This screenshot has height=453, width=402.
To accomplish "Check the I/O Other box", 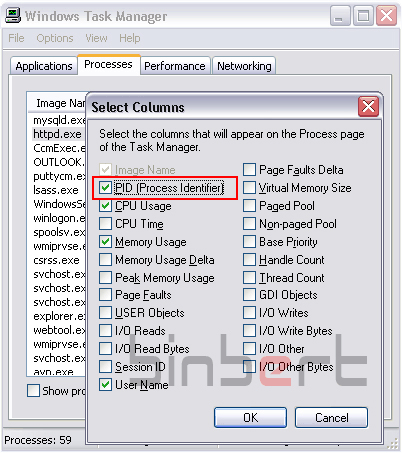I will point(249,349).
